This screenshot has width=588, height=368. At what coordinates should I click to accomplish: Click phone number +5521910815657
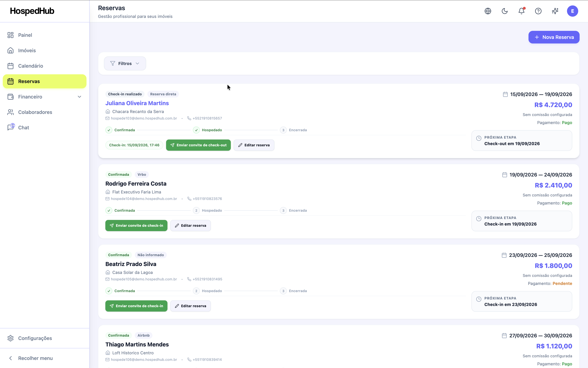(207, 118)
